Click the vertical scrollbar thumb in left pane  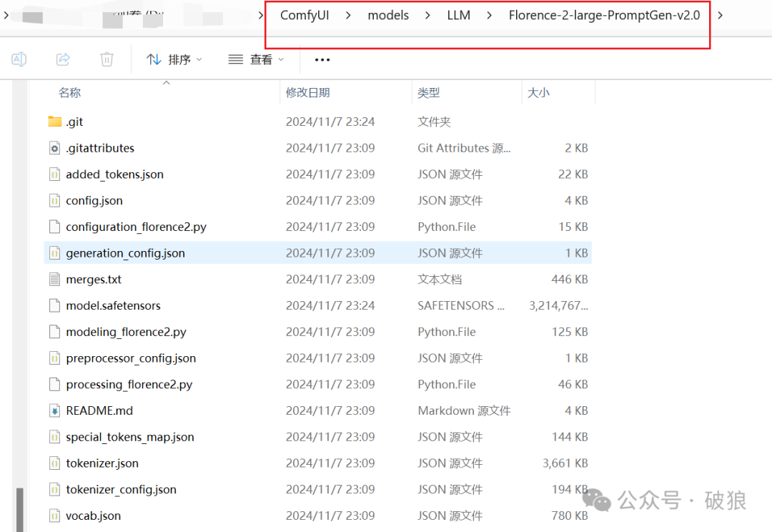click(x=20, y=510)
